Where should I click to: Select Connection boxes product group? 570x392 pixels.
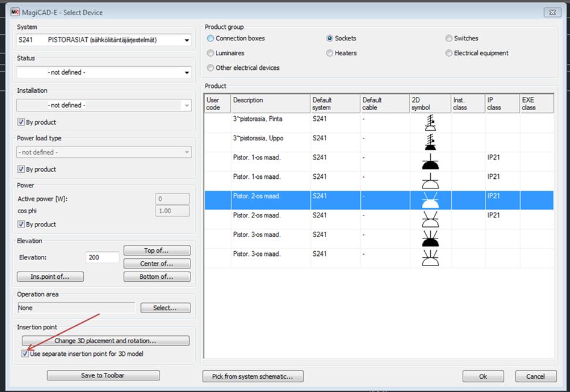[x=210, y=38]
